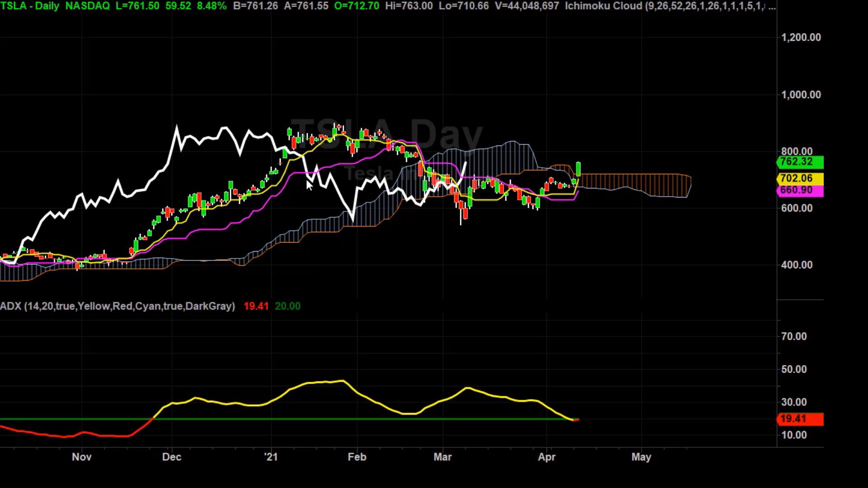Click the 1,200.00 price axis label

(801, 38)
